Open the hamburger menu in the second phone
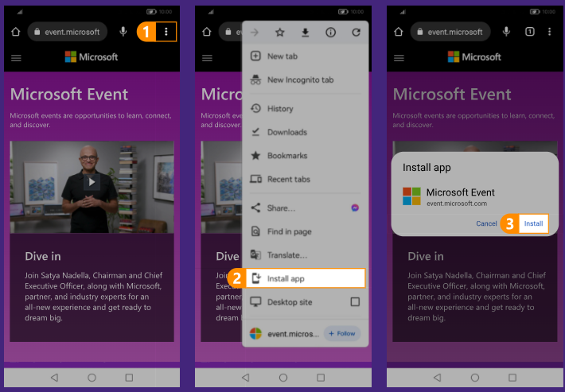This screenshot has height=392, width=565. (x=207, y=57)
